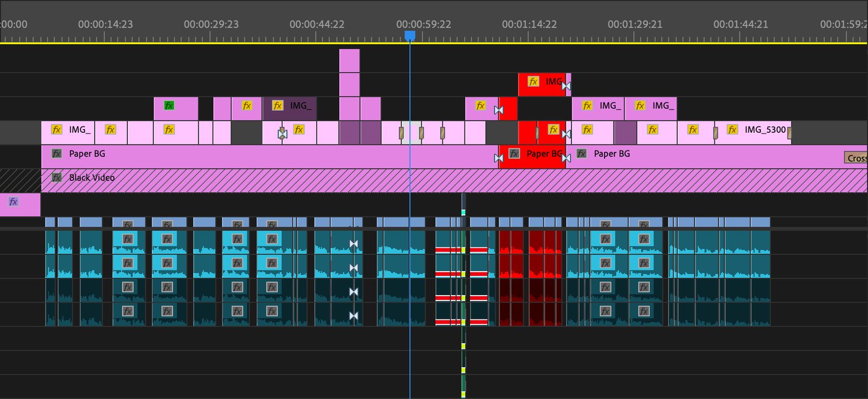
Task: Click fx badge on the red Paper BG clip
Action: (x=515, y=154)
